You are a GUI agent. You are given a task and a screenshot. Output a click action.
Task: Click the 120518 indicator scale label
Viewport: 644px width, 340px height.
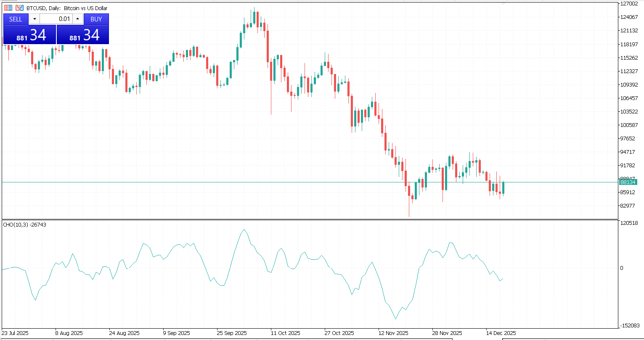coord(629,223)
